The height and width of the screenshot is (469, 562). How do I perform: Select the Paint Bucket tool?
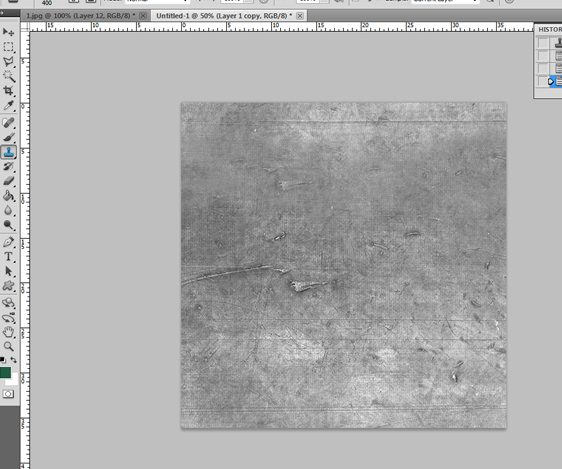[8, 196]
